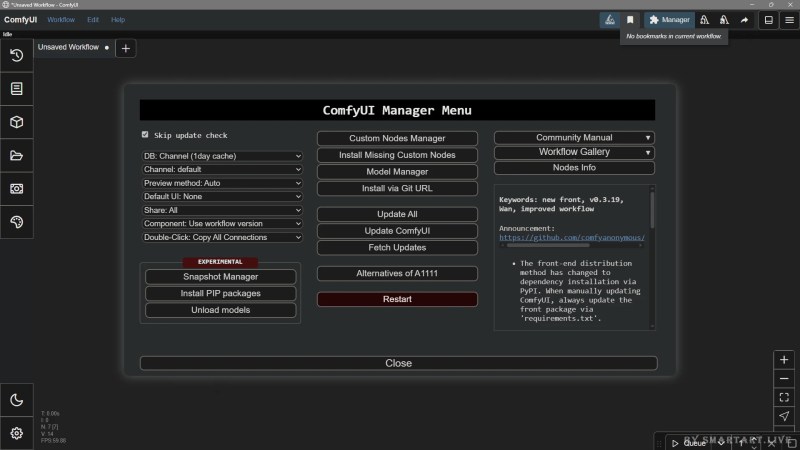Viewport: 800px width, 450px height.
Task: Click the Nodes Info button
Action: (x=574, y=167)
